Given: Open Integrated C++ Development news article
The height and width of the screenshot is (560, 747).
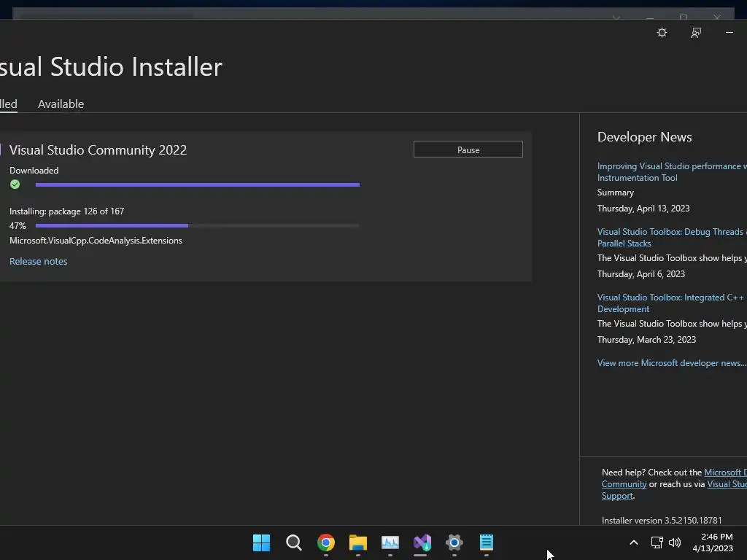Looking at the screenshot, I should pos(672,303).
